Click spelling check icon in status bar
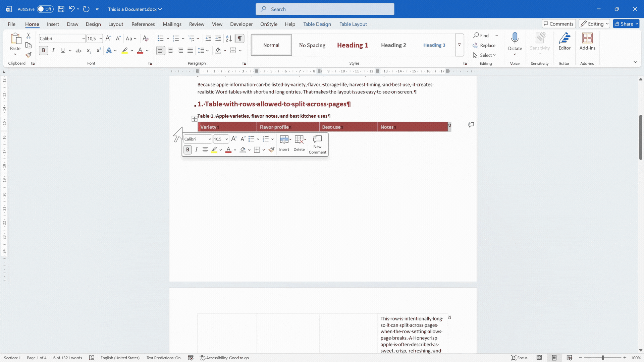The image size is (644, 362). [92, 358]
